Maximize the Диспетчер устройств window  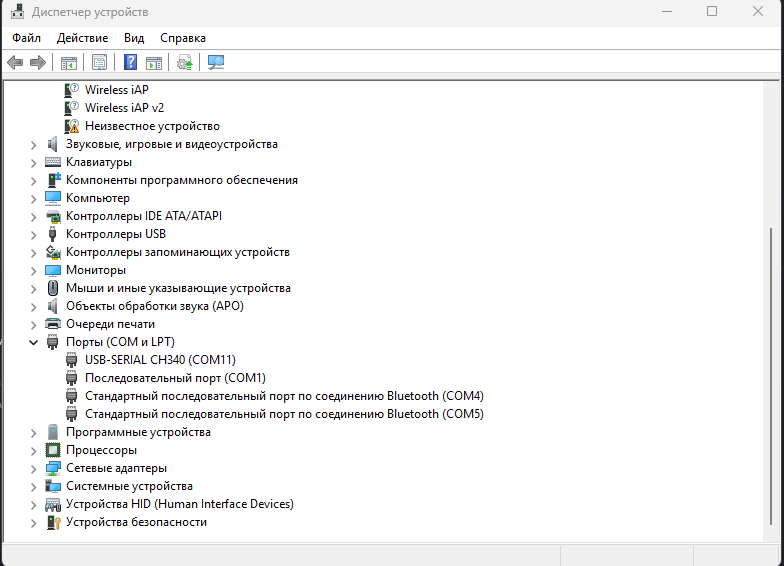coord(712,12)
